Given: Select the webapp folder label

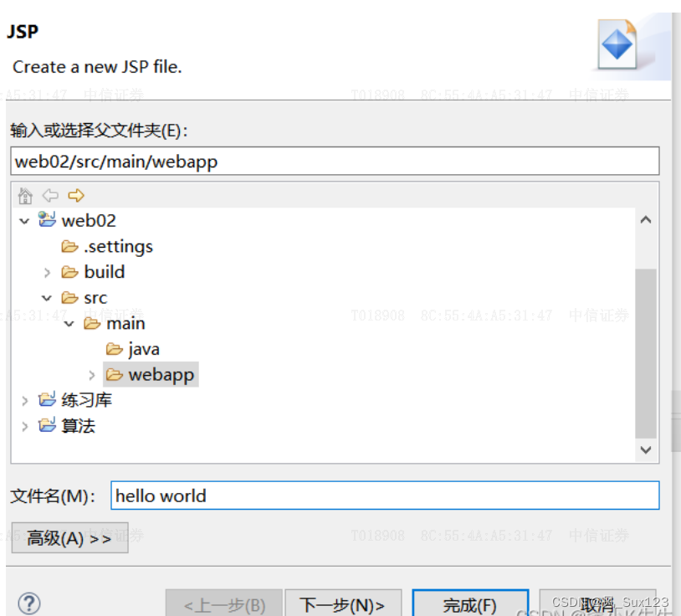Looking at the screenshot, I should tap(161, 375).
